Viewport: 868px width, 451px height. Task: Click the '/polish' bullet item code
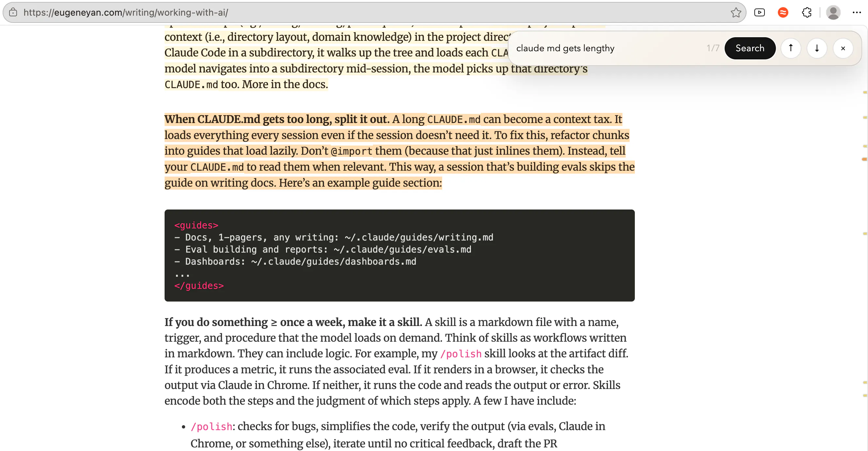coord(211,427)
